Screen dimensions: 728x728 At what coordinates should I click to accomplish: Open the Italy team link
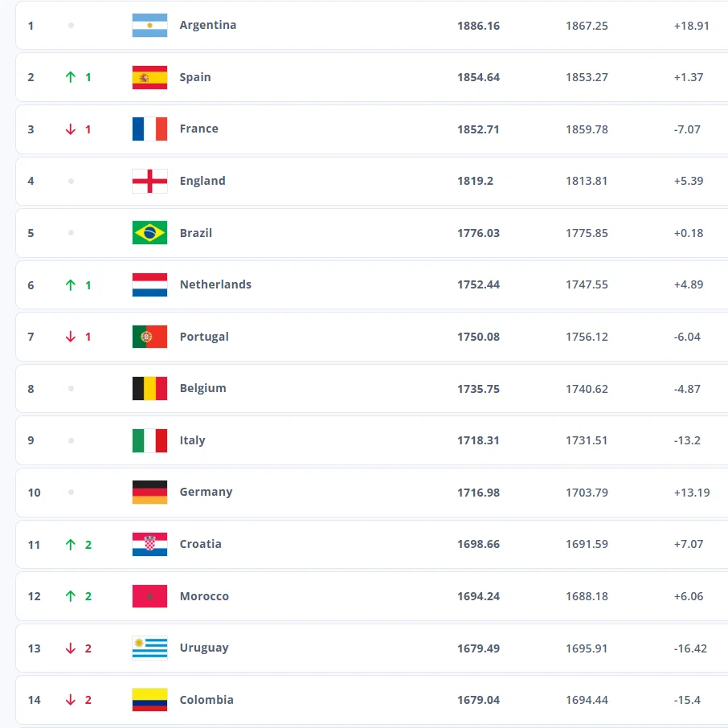(192, 440)
